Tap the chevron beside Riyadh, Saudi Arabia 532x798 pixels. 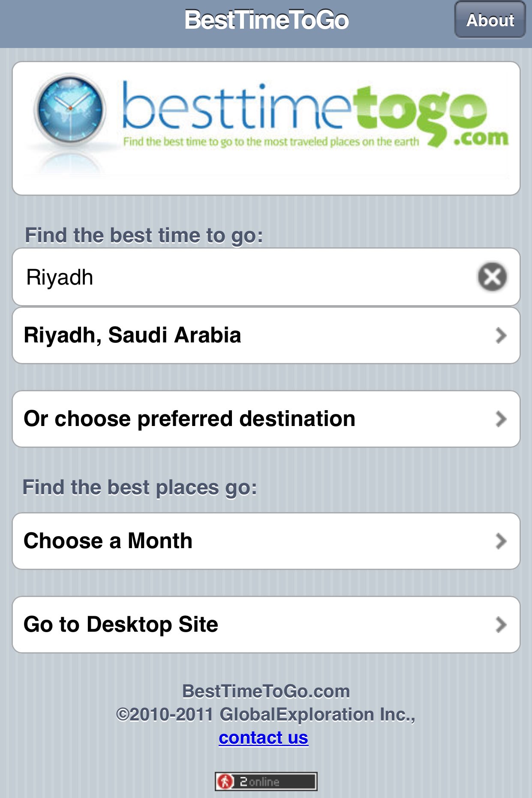point(501,336)
